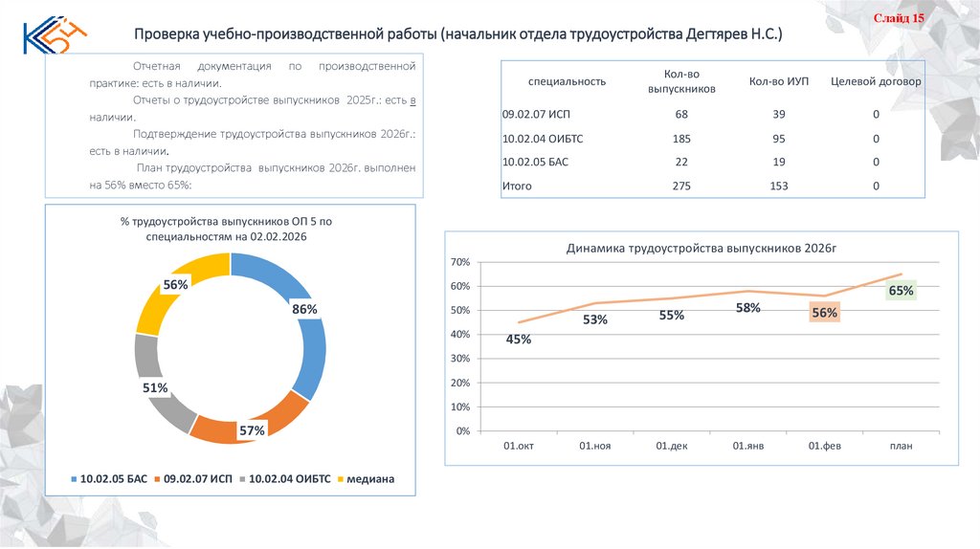
Task: Click line chart title 'Динамика трудоустройства выпускников 2026г'
Action: pyautogui.click(x=702, y=248)
